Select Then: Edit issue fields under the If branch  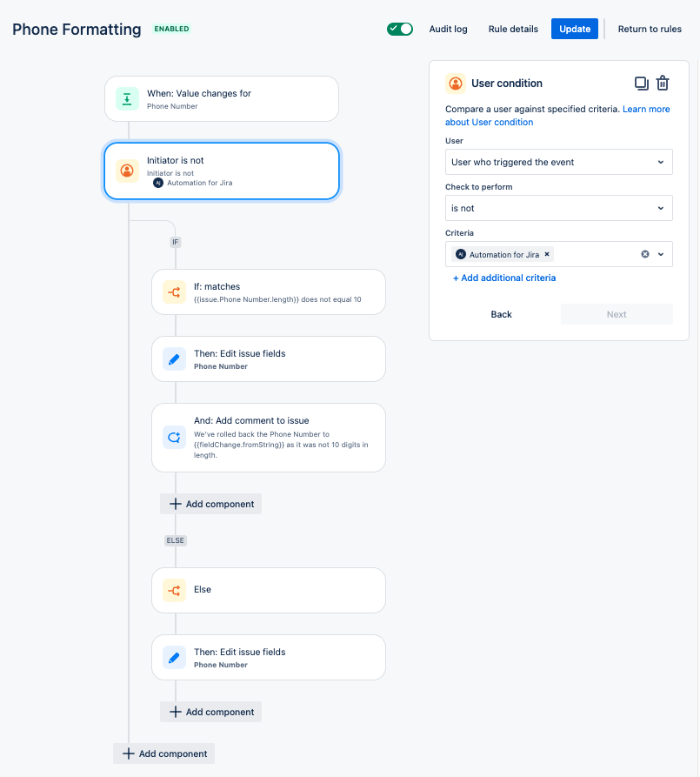point(269,359)
